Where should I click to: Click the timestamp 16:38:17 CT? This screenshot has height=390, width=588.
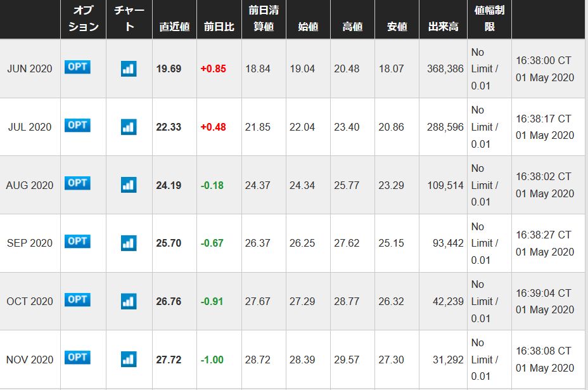(544, 119)
